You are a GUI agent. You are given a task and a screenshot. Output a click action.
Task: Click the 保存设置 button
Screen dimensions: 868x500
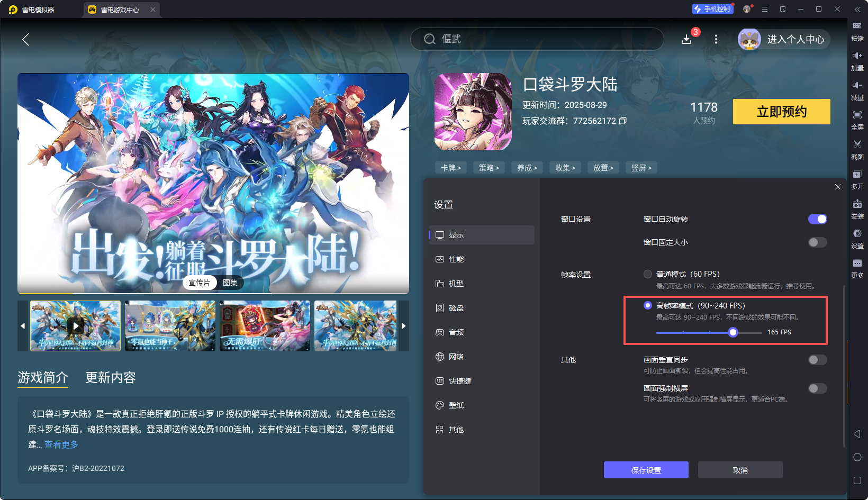tap(646, 470)
